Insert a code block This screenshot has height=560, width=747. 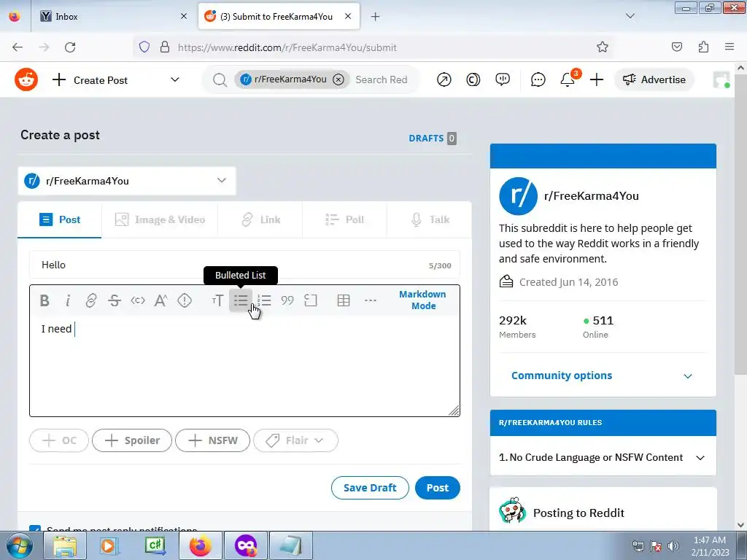point(311,300)
